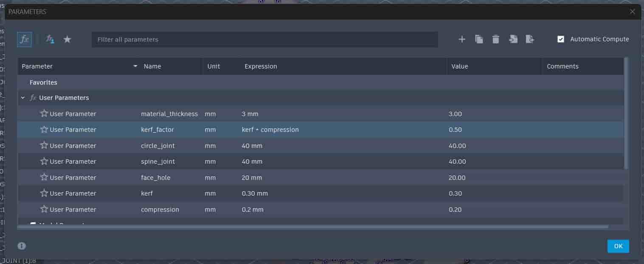Click the fx all-parameters filter icon
644x264 pixels.
(24, 40)
